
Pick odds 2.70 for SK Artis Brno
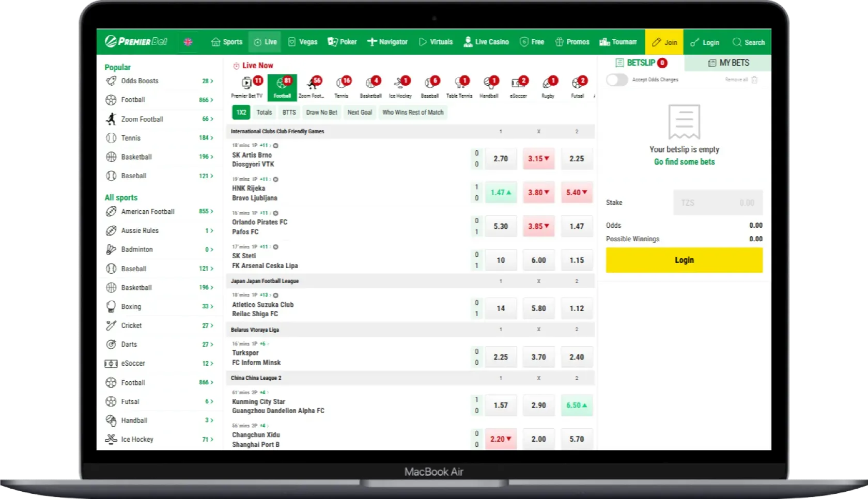[x=501, y=159]
